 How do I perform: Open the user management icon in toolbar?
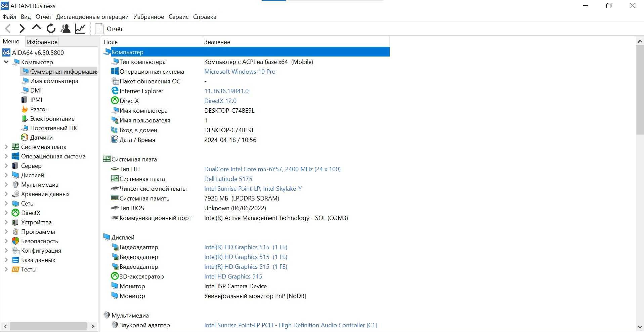pos(66,29)
